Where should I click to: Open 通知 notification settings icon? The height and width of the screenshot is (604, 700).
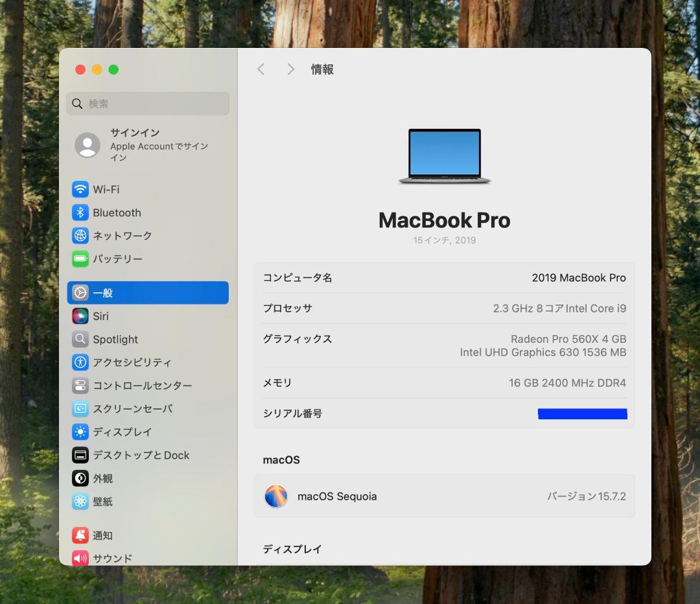(x=80, y=535)
